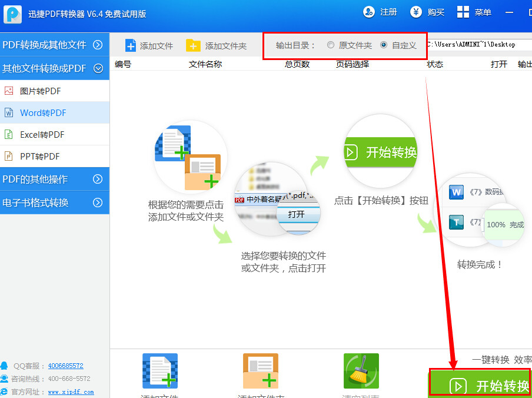Click the 添加文件夹 toolbar label
532x398 pixels.
pos(225,46)
